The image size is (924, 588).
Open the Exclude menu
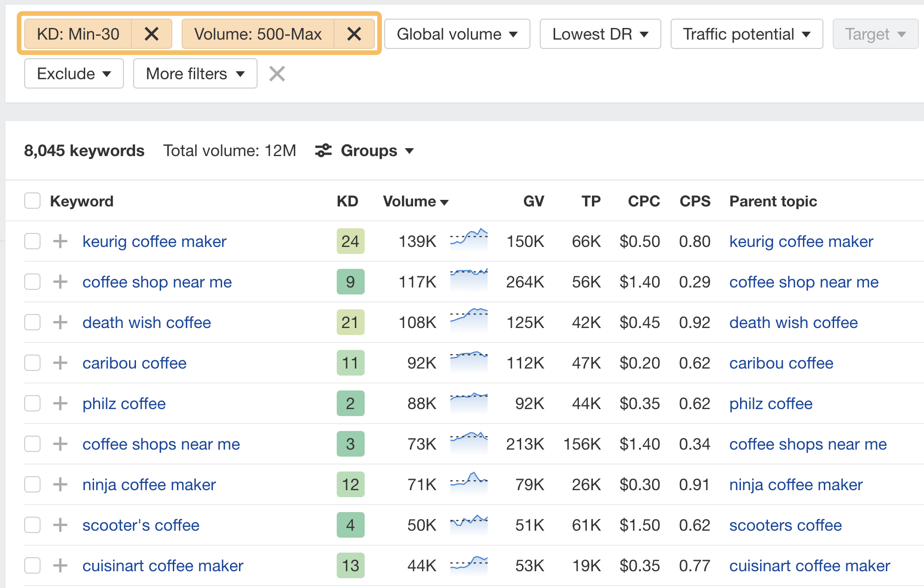click(x=73, y=73)
